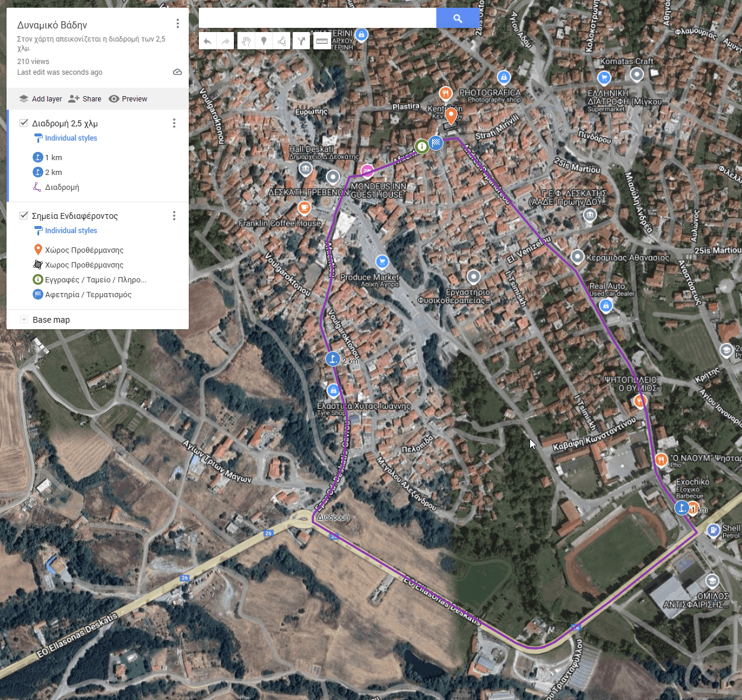This screenshot has height=700, width=742.
Task: Select the hand pan tool
Action: click(246, 41)
